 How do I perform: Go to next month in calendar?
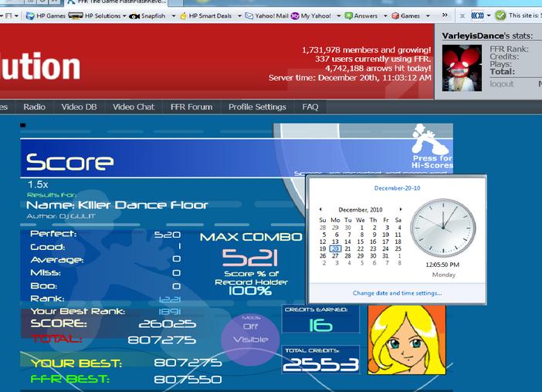[401, 209]
